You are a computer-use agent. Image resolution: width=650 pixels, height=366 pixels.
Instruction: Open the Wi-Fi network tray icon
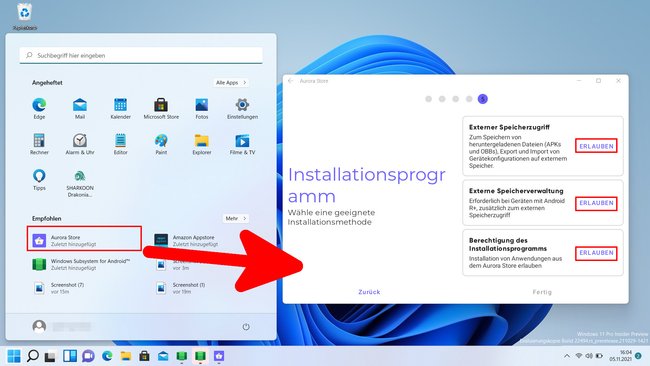[579, 356]
